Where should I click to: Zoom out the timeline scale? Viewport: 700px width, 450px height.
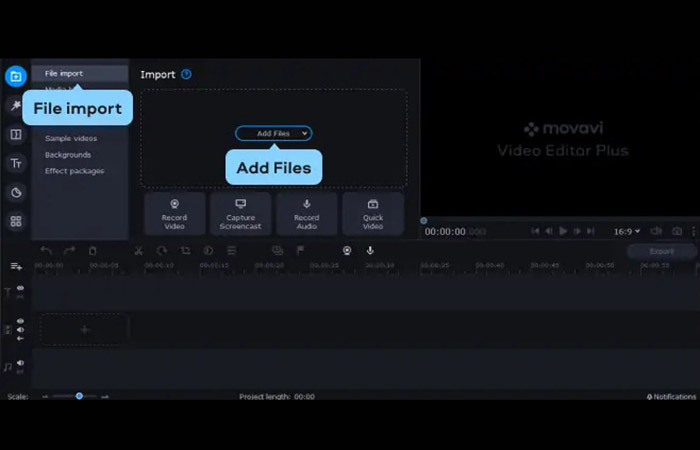45,396
